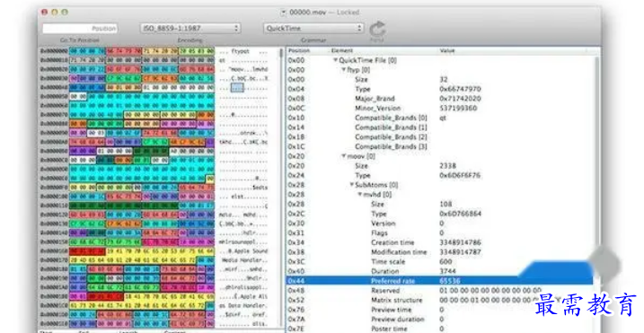Click the window zoom green button
This screenshot has height=333, width=644.
(65, 13)
